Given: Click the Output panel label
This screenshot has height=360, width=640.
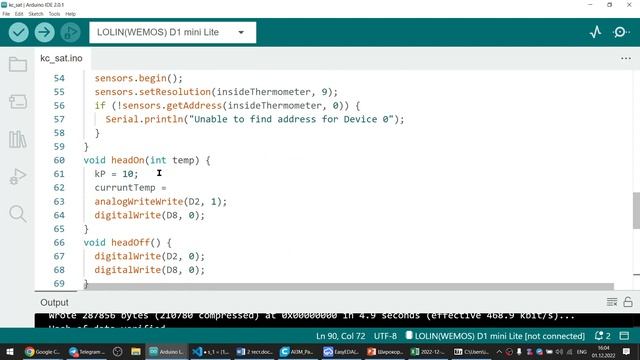Looking at the screenshot, I should pyautogui.click(x=54, y=302).
